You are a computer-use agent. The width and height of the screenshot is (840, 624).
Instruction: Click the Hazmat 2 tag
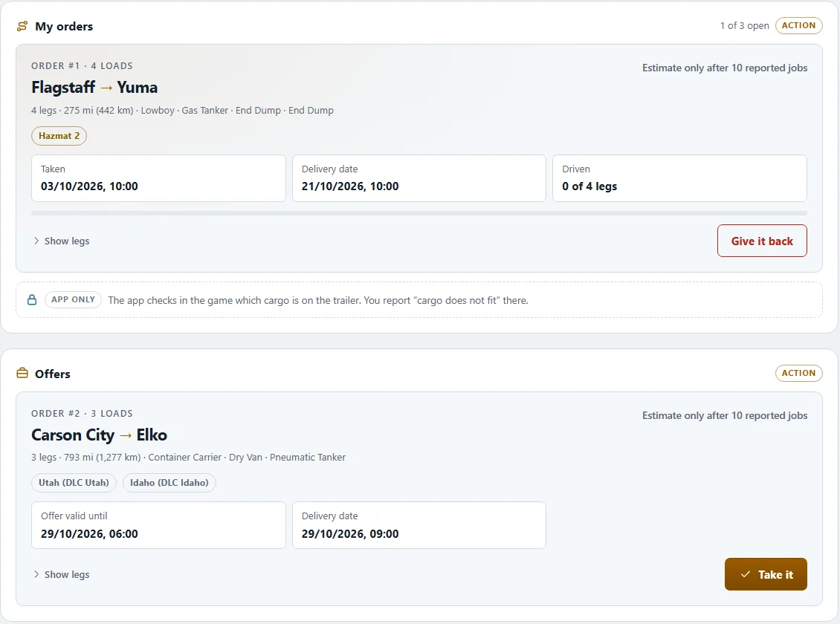[59, 136]
